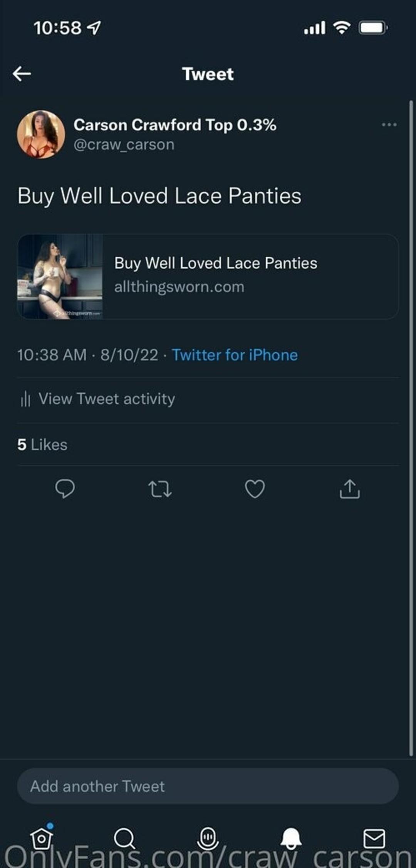View the 5 Likes list

tap(42, 445)
